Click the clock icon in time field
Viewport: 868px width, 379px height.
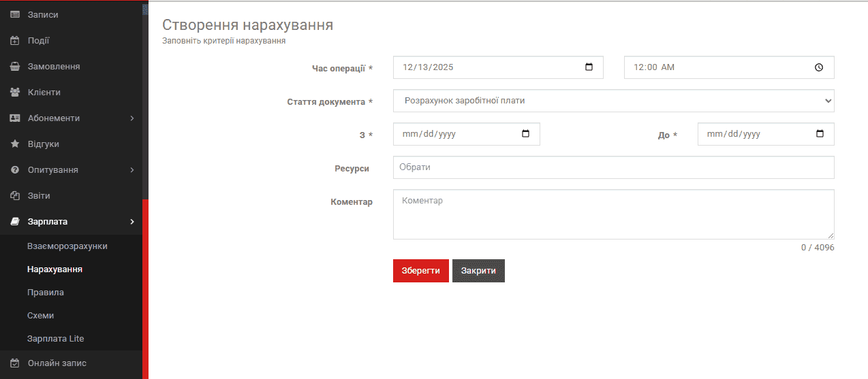click(819, 67)
